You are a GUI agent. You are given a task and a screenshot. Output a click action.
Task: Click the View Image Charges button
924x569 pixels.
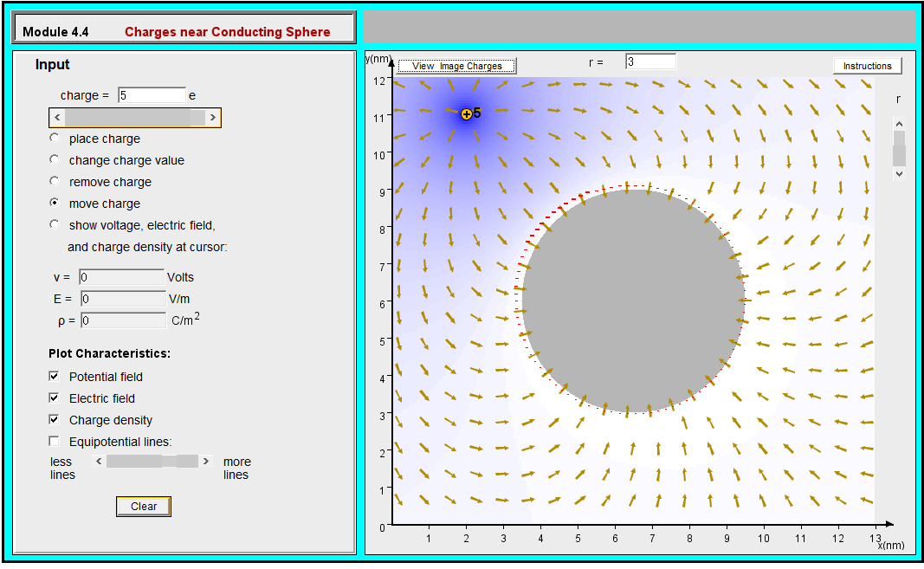pyautogui.click(x=456, y=65)
